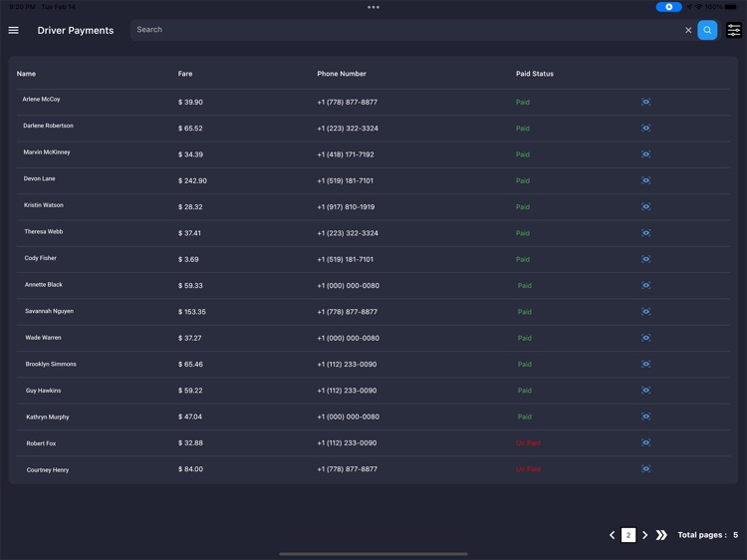Click the Fare column header

pos(185,74)
